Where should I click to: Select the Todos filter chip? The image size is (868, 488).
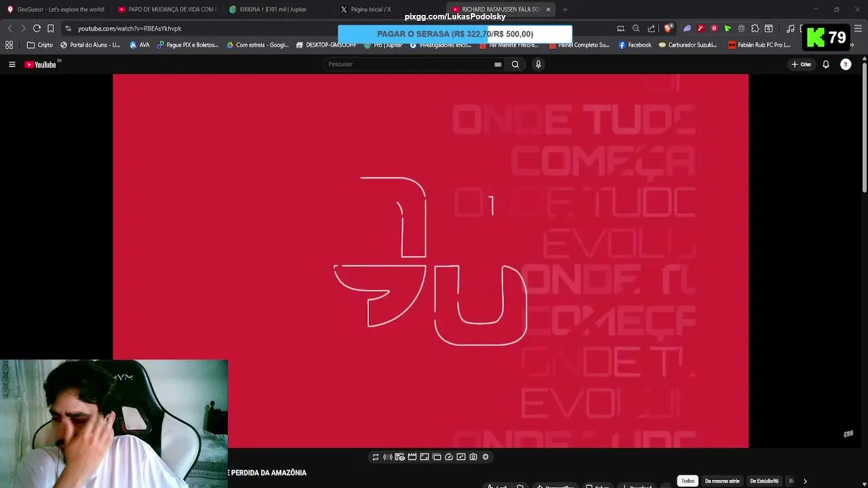click(688, 481)
